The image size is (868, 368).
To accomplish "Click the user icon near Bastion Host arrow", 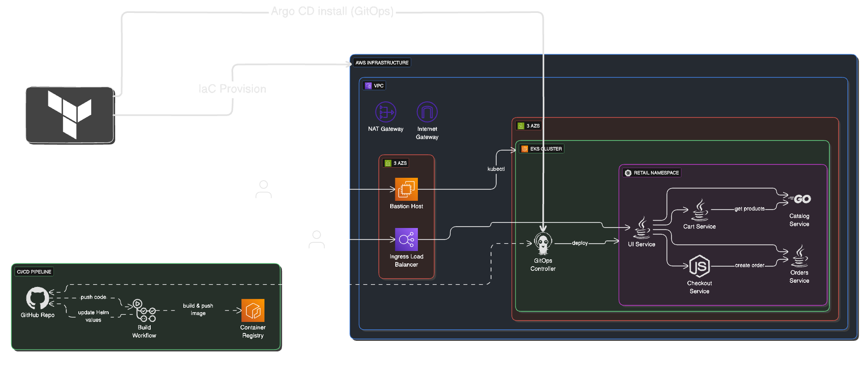I will (264, 189).
